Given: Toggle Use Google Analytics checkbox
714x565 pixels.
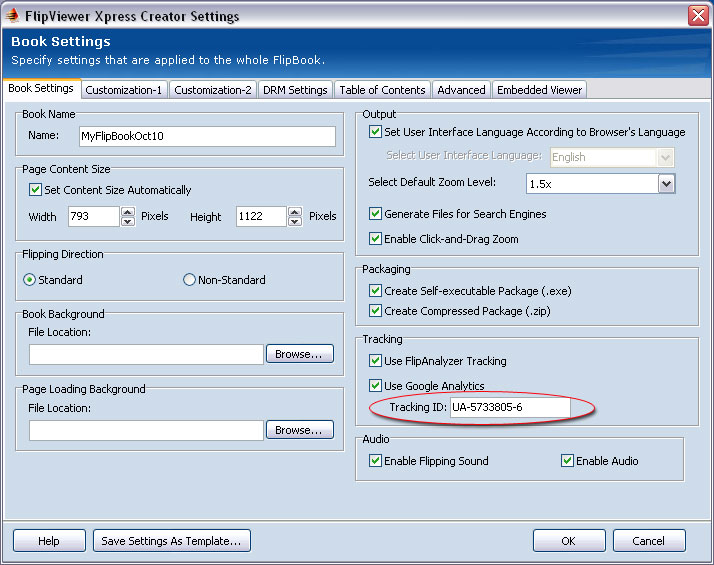Looking at the screenshot, I should [375, 386].
